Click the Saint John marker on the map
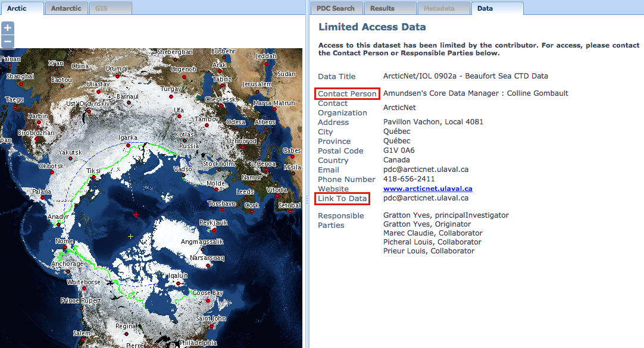Image resolution: width=644 pixels, height=348 pixels. pos(211,326)
